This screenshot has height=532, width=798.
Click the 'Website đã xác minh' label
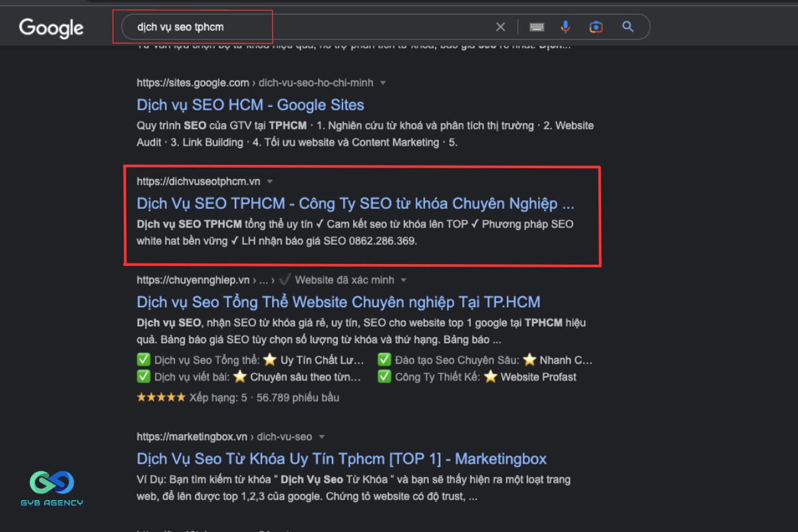coord(344,280)
